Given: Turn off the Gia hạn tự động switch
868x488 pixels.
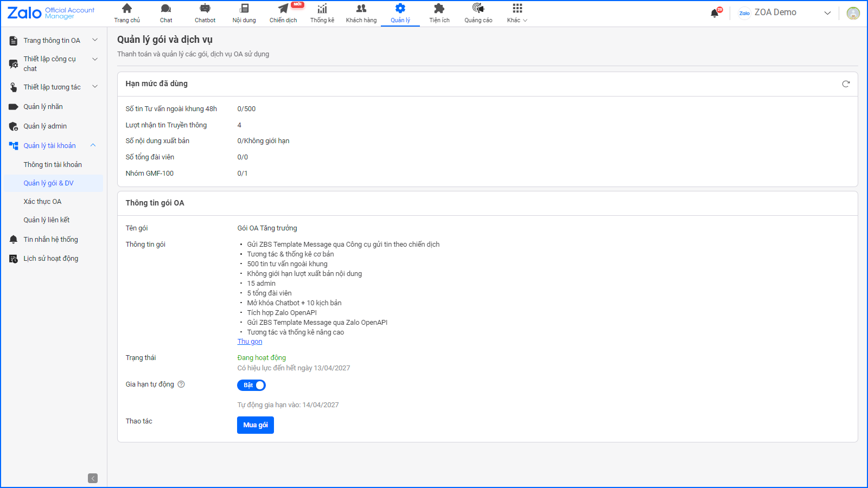Looking at the screenshot, I should point(251,385).
